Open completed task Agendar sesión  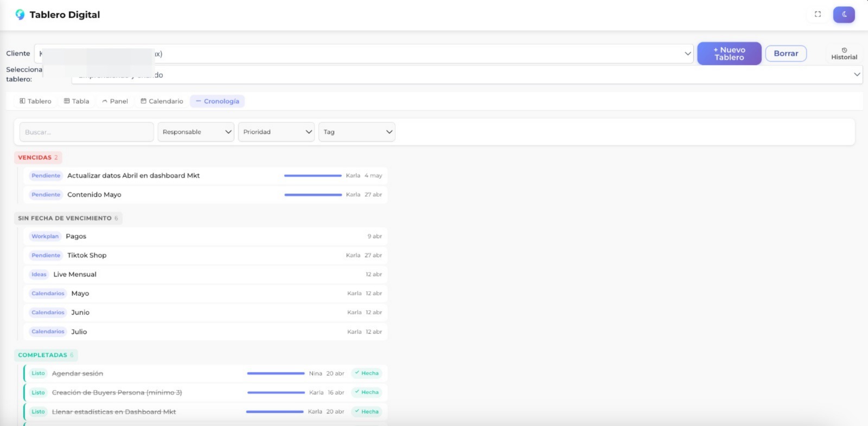(205, 373)
